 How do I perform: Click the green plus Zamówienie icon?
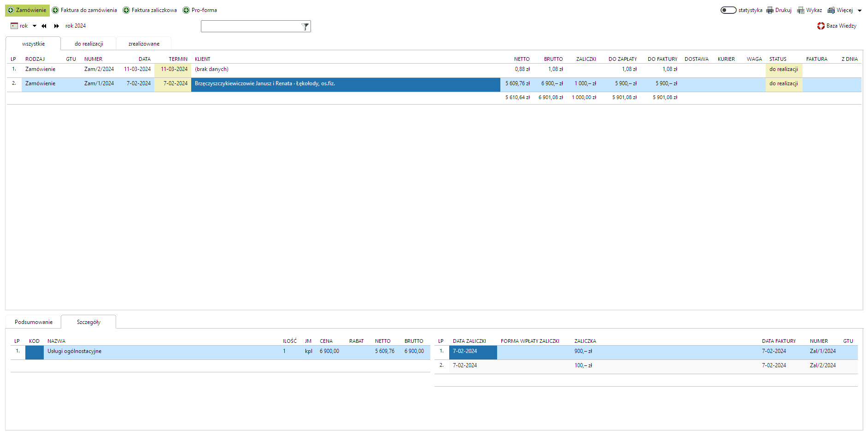coord(11,10)
